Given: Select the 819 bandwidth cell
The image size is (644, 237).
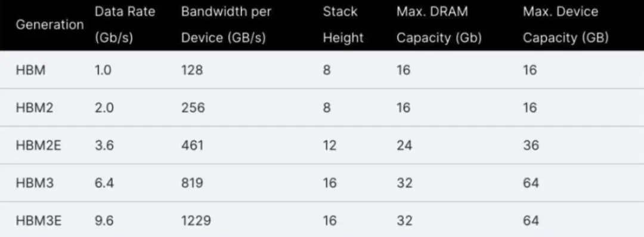Looking at the screenshot, I should point(192,183).
